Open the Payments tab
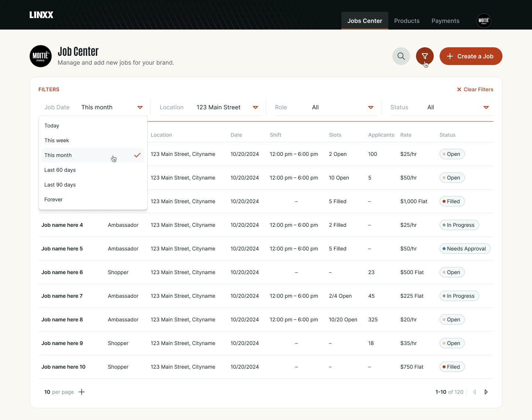Viewport: 532px width, 420px height. click(x=445, y=21)
